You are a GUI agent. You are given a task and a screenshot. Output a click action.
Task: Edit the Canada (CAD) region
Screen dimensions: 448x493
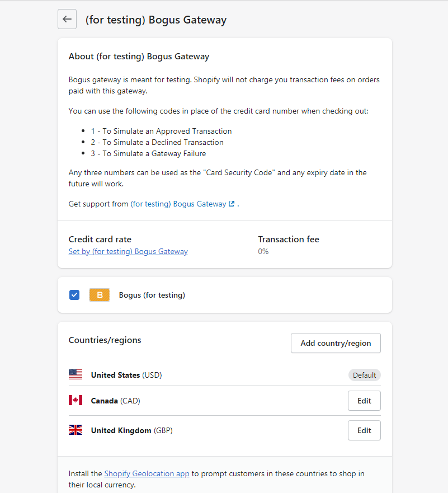(364, 401)
